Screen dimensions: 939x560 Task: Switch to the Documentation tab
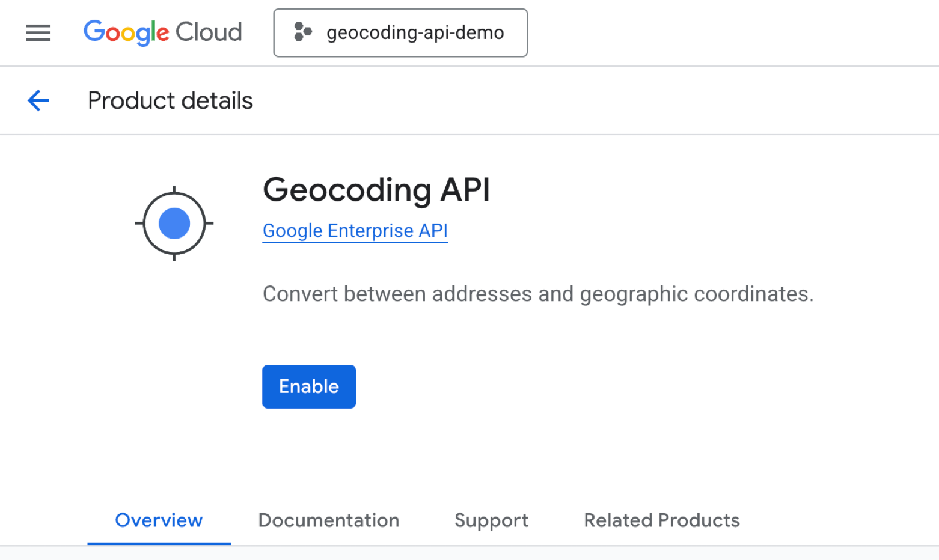(328, 520)
